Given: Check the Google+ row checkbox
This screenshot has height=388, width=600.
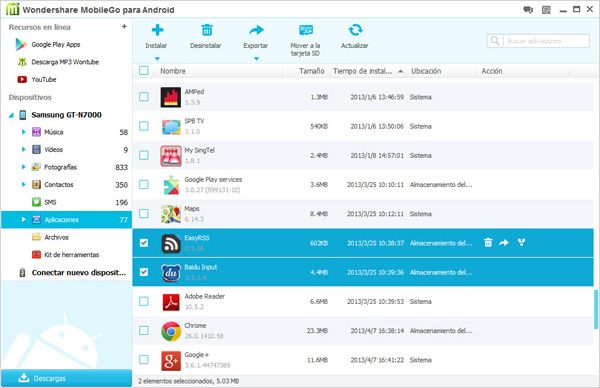Looking at the screenshot, I should (x=144, y=360).
